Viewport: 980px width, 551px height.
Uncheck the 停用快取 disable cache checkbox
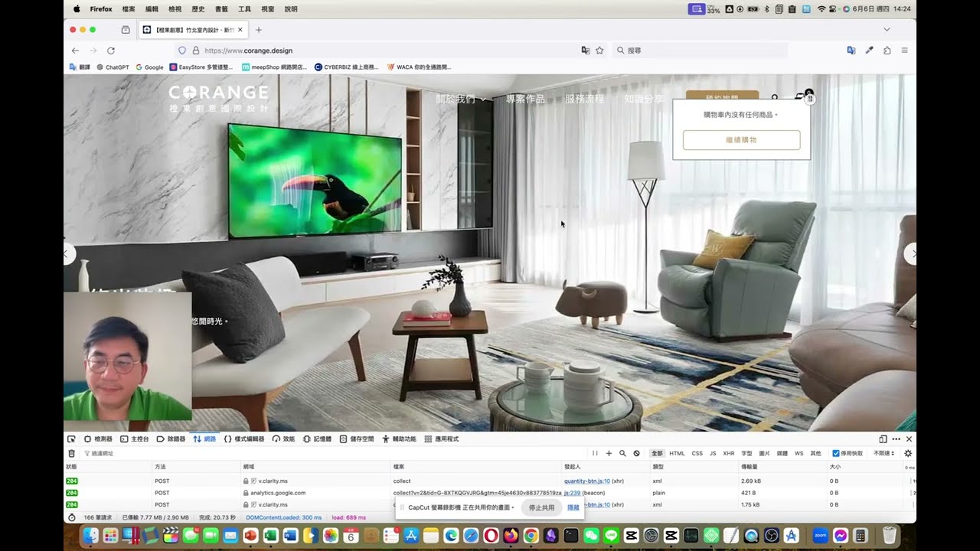(838, 453)
